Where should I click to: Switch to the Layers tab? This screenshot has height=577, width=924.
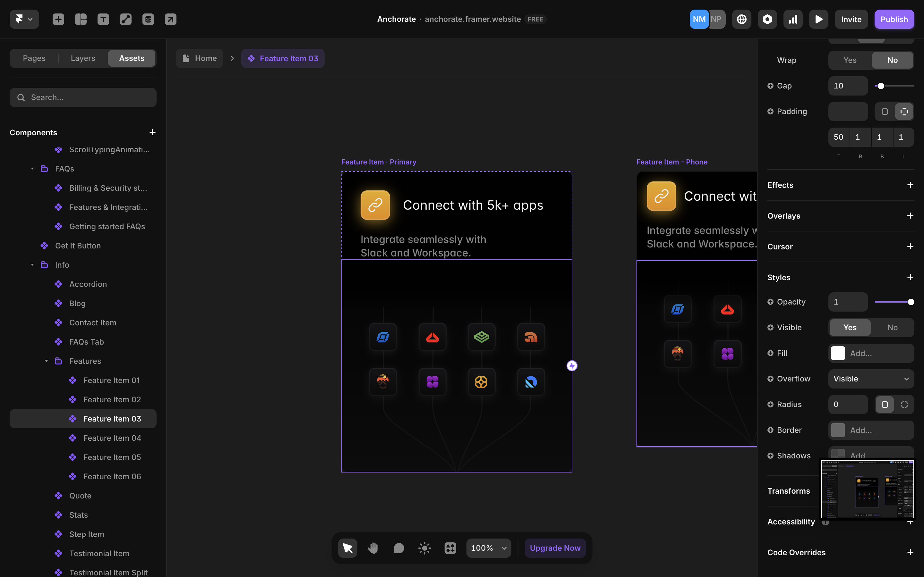[x=82, y=58]
